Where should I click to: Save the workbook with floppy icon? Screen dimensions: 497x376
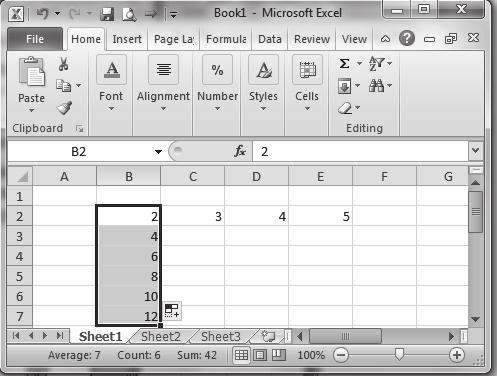click(x=107, y=14)
